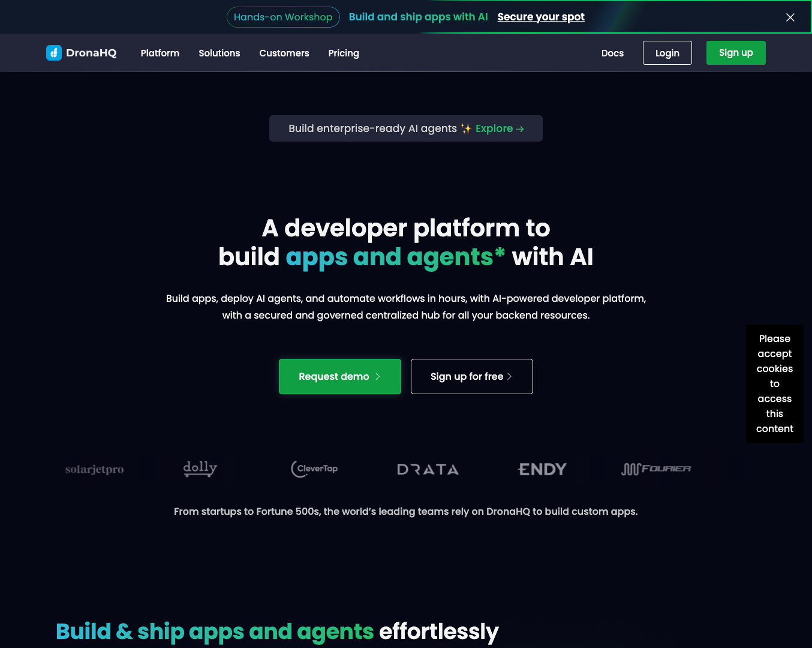Dismiss the workshop announcement banner
The width and height of the screenshot is (812, 648).
[790, 17]
